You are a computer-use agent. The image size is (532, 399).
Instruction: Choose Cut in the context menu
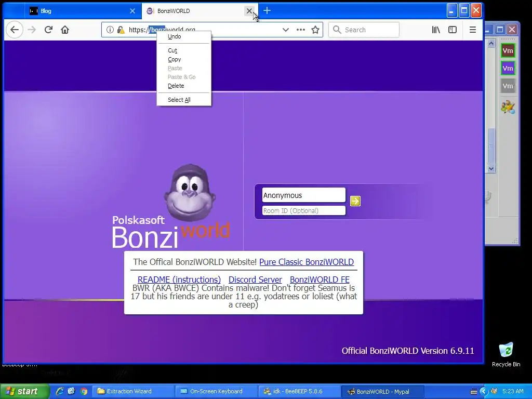[184, 50]
